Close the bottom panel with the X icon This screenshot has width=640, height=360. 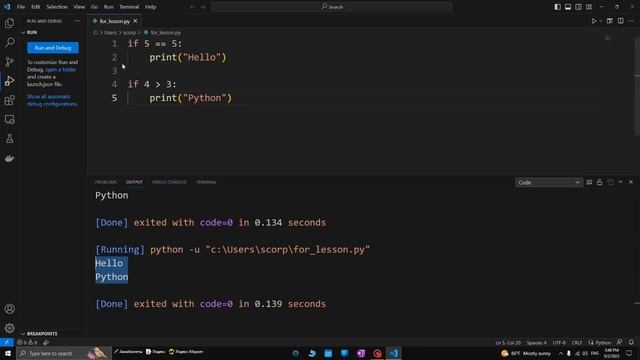click(631, 182)
